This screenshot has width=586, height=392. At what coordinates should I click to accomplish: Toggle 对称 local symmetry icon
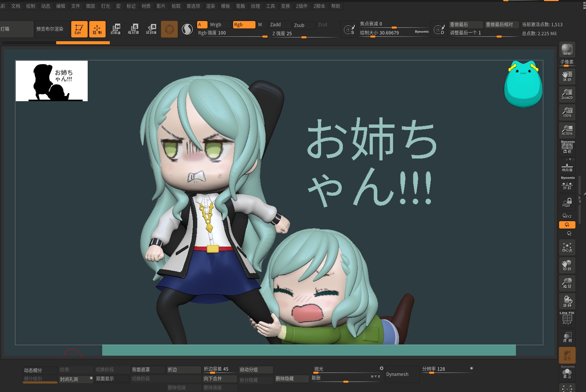[x=567, y=184]
